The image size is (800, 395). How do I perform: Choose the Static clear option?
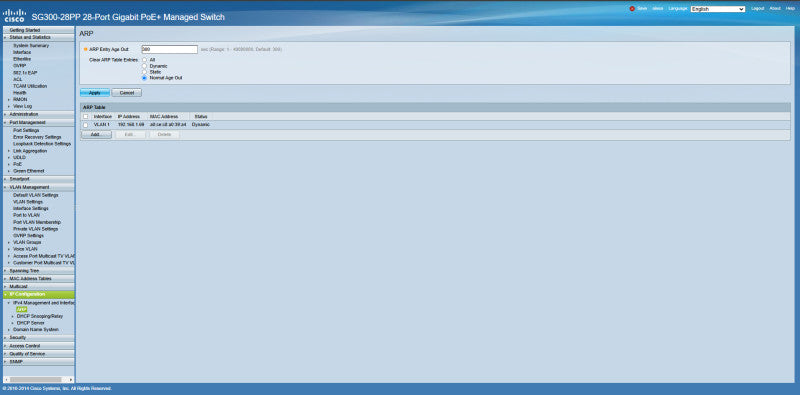click(x=144, y=72)
